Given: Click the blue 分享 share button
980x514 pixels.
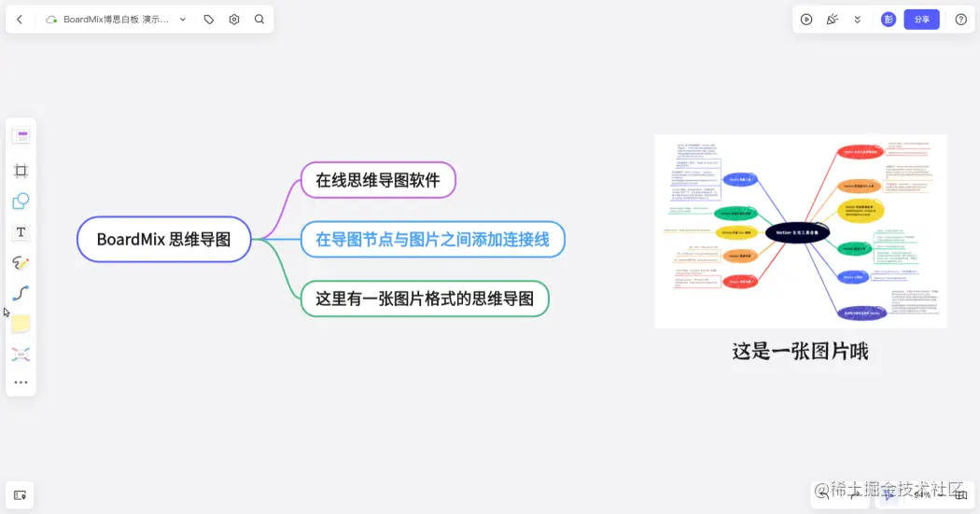Looking at the screenshot, I should pos(922,20).
